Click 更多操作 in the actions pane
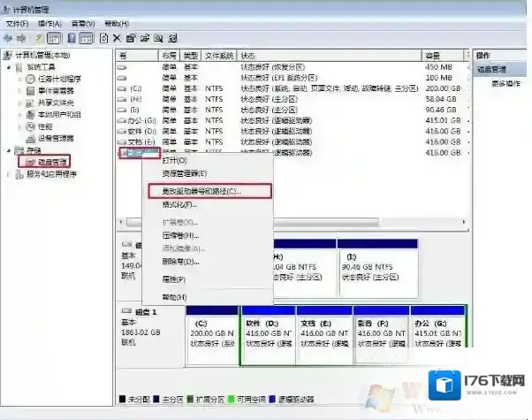 click(x=505, y=83)
